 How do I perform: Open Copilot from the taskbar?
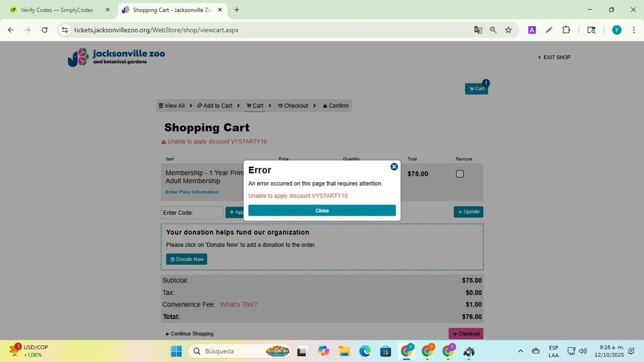pyautogui.click(x=323, y=351)
